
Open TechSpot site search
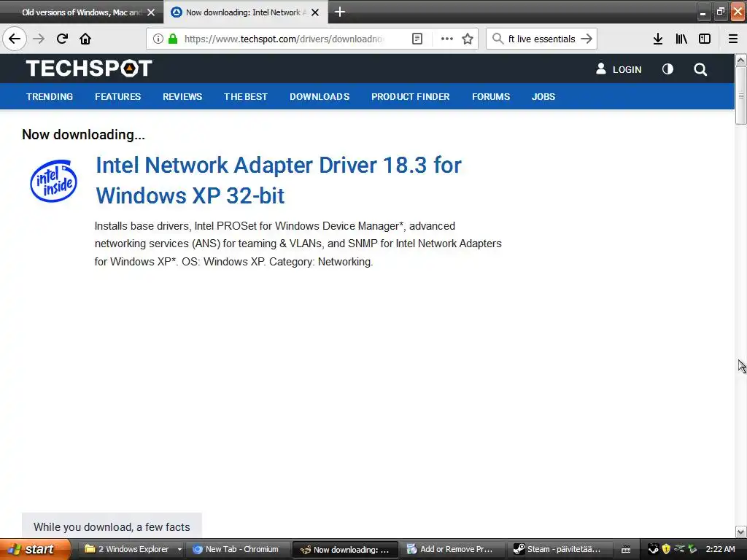pyautogui.click(x=700, y=69)
